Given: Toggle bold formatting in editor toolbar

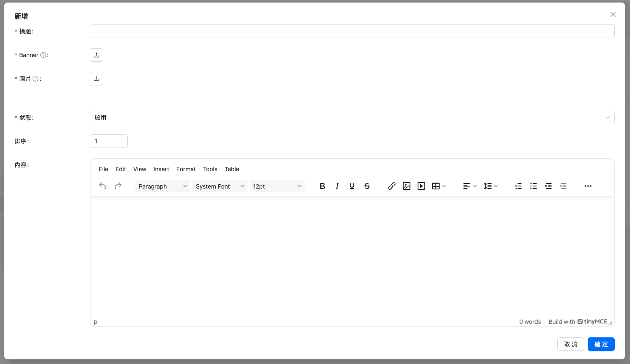Looking at the screenshot, I should [322, 186].
